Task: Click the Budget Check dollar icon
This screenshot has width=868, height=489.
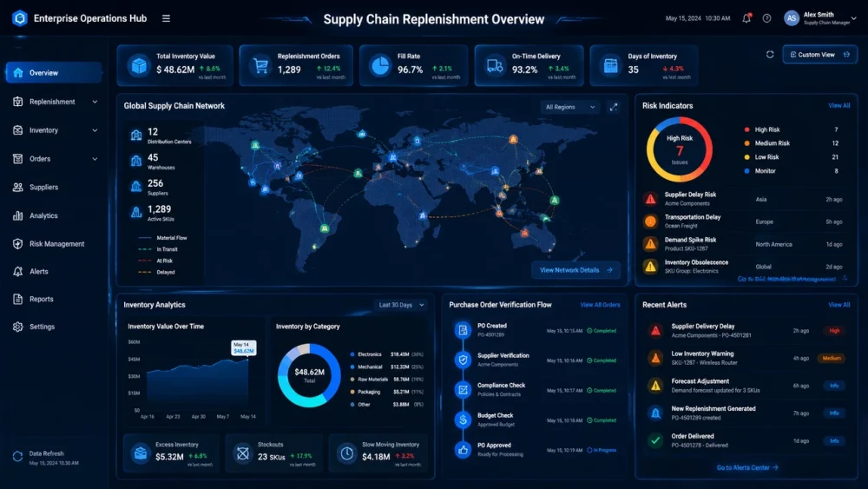Action: [463, 420]
